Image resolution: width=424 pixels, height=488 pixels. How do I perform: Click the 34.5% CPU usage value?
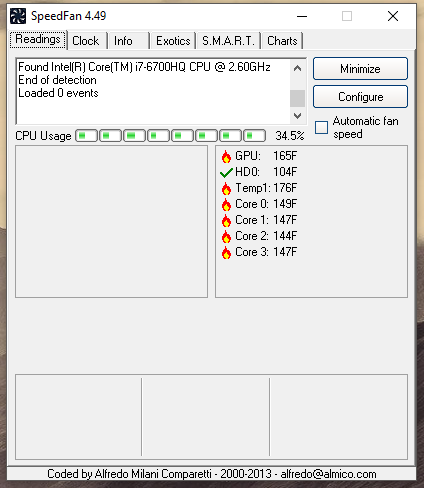pyautogui.click(x=290, y=136)
